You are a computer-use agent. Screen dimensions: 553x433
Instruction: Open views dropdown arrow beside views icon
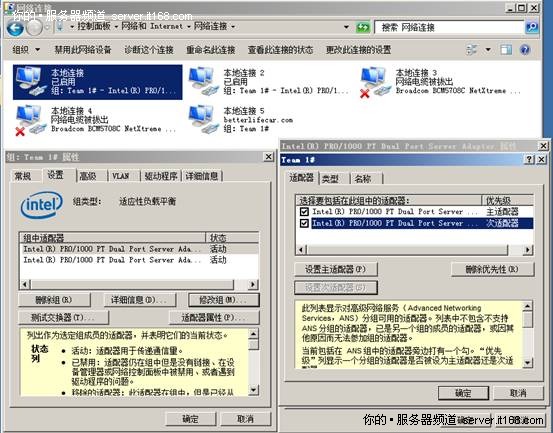click(488, 50)
